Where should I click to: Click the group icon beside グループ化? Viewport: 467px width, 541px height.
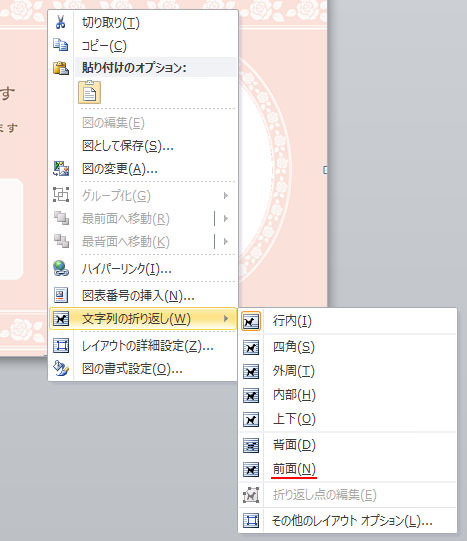[x=61, y=195]
